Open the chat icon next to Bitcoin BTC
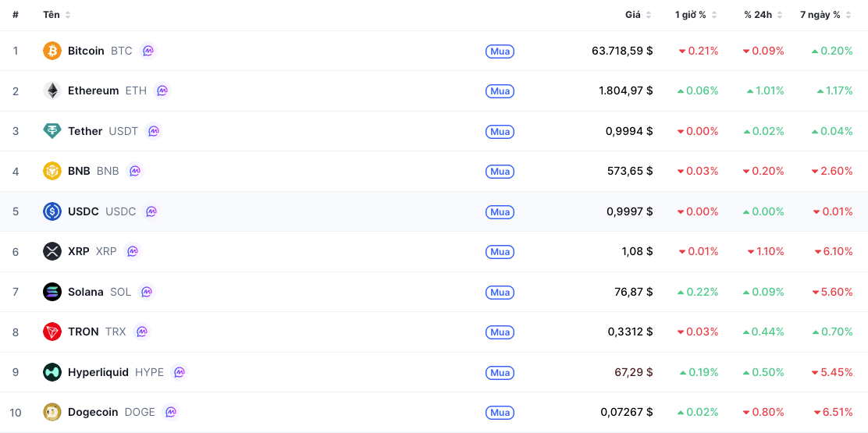 (x=148, y=51)
